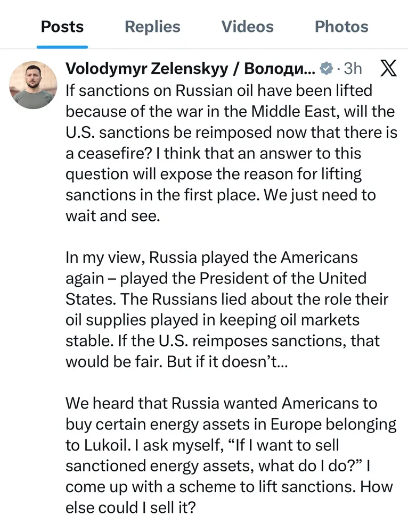Click the text "But if it doesn't..."
This screenshot has height=532, width=408.
point(227,361)
